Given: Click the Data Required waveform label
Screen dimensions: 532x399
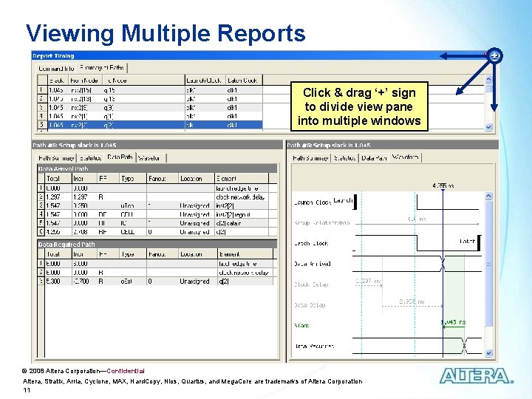Looking at the screenshot, I should (x=314, y=346).
